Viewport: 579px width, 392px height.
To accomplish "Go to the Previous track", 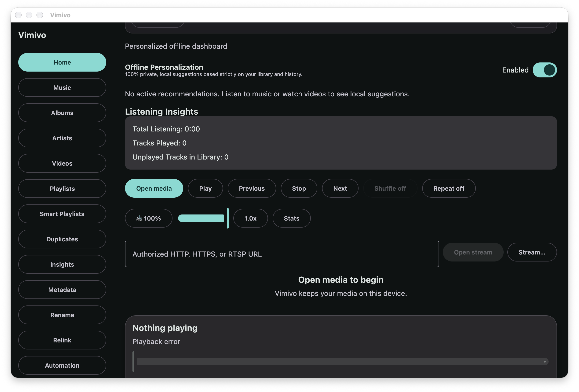I will (252, 189).
